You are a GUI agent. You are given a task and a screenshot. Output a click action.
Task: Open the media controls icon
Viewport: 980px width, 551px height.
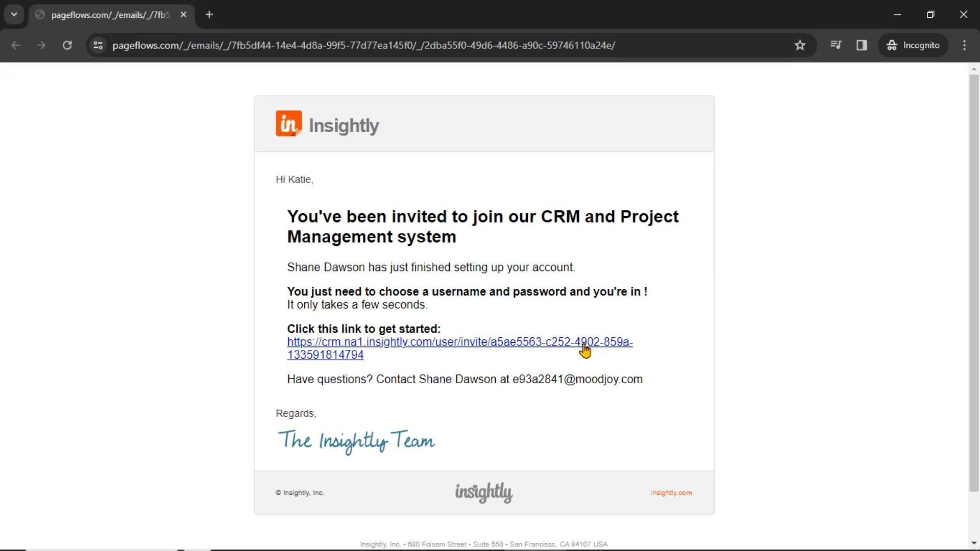pos(836,45)
